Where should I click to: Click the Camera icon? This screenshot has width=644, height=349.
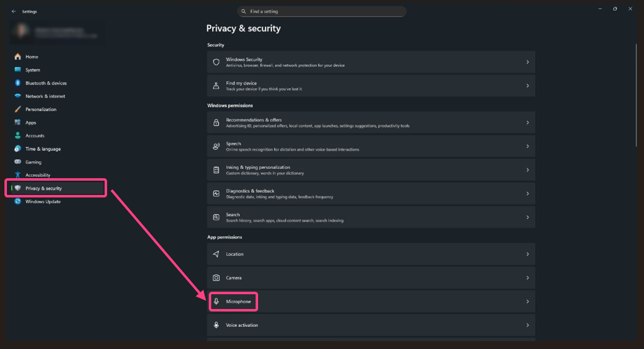coord(216,277)
